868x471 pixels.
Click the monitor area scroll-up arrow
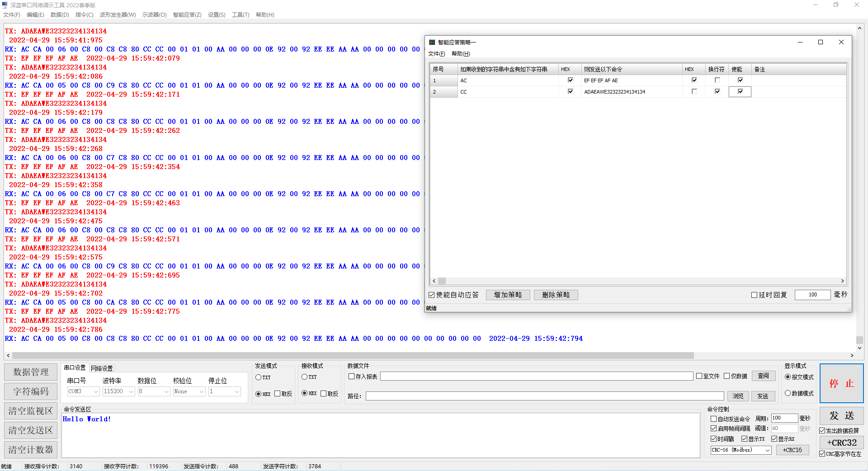859,28
